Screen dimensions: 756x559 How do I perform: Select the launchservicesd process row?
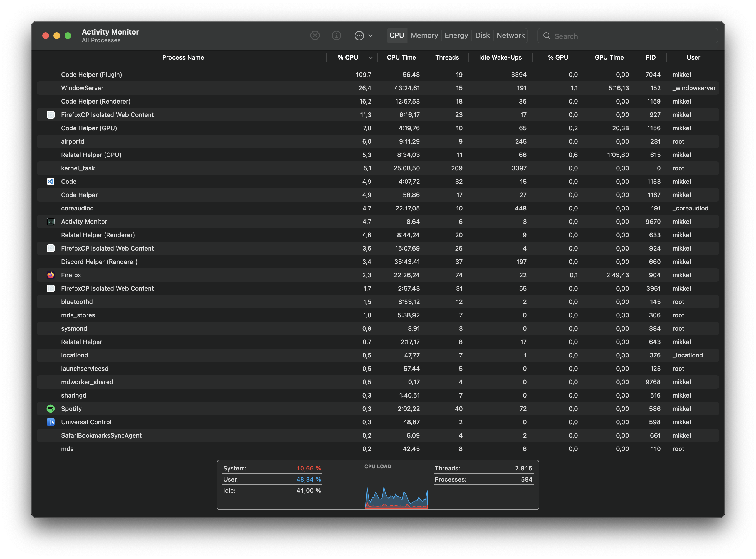378,369
